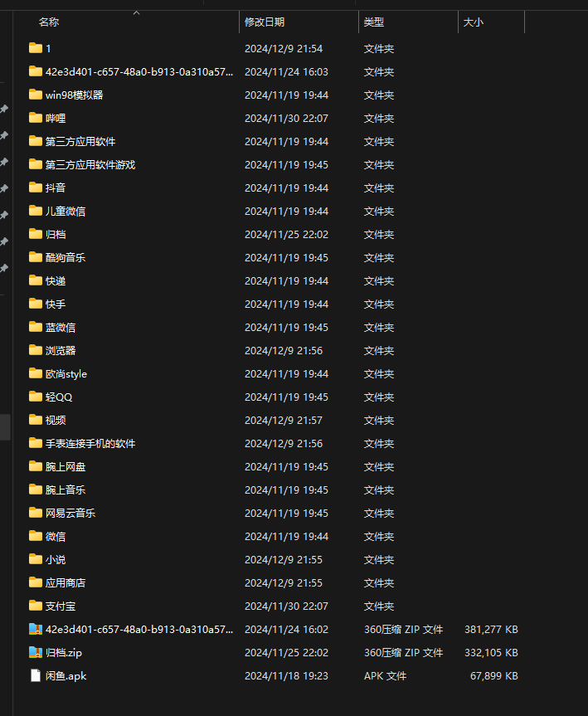This screenshot has width=588, height=716.
Task: Click the 腕上网盘 folder icon
Action: tap(35, 466)
